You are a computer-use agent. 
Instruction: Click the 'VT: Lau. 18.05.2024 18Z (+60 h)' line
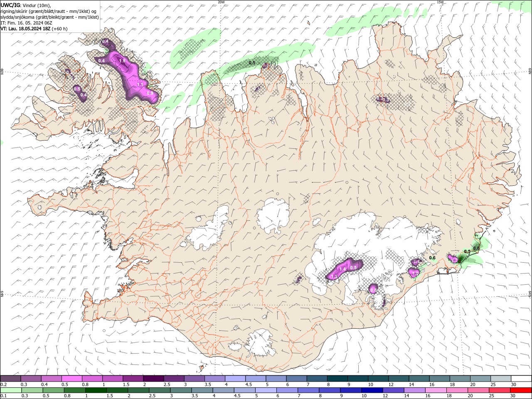(34, 29)
